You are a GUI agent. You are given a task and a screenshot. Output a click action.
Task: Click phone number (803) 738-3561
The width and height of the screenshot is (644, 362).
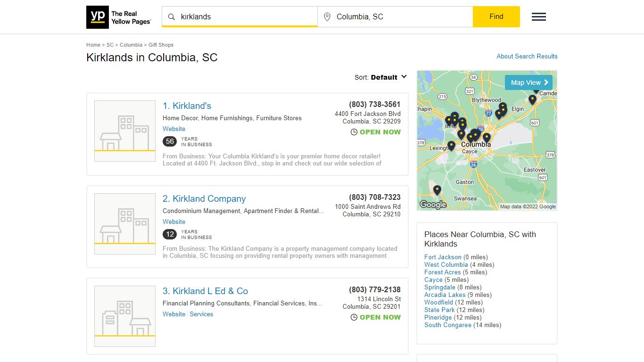point(375,104)
